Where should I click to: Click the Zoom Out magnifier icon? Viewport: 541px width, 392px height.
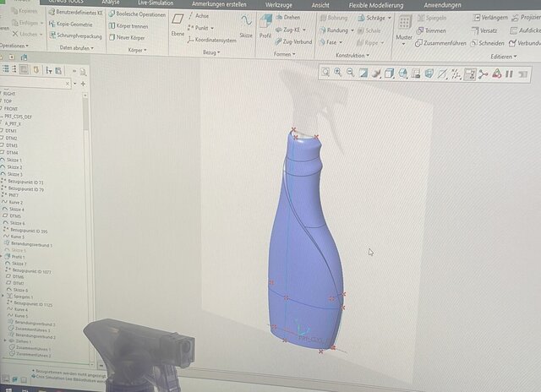point(351,73)
